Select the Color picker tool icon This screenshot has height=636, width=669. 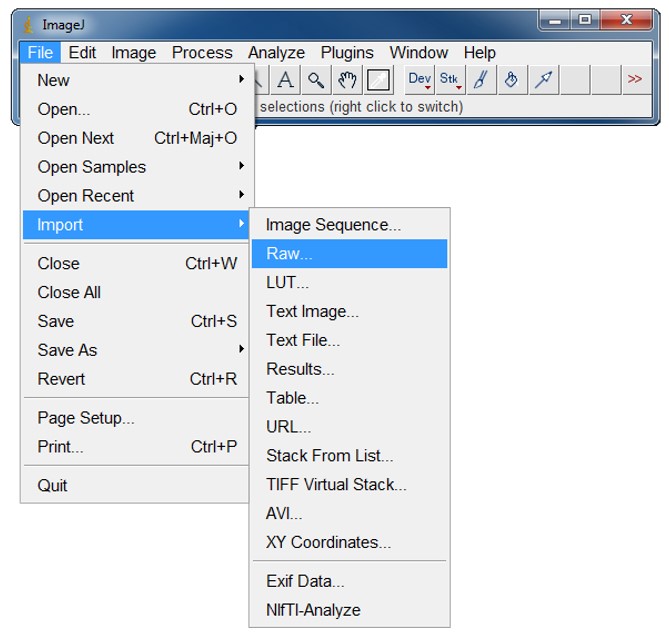pyautogui.click(x=378, y=79)
